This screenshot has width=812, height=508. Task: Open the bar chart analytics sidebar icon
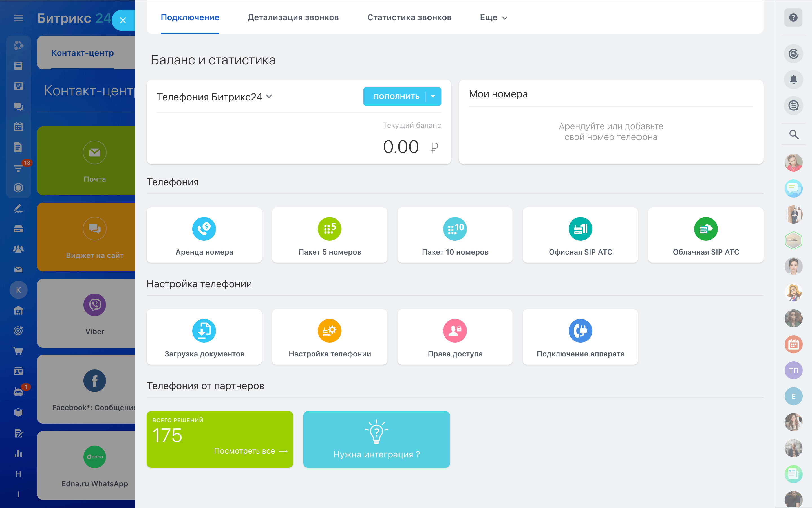coord(18,454)
